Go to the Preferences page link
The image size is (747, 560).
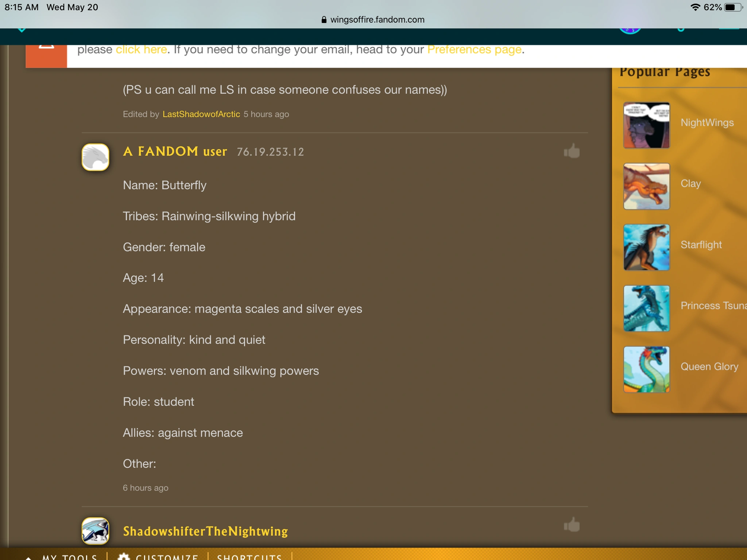(474, 50)
